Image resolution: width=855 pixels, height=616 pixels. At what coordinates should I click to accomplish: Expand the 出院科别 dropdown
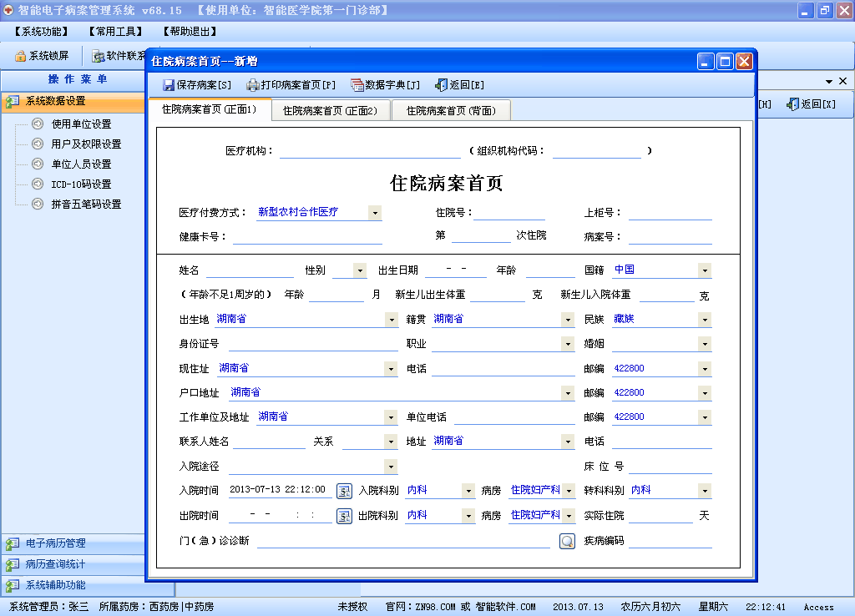[x=468, y=516]
